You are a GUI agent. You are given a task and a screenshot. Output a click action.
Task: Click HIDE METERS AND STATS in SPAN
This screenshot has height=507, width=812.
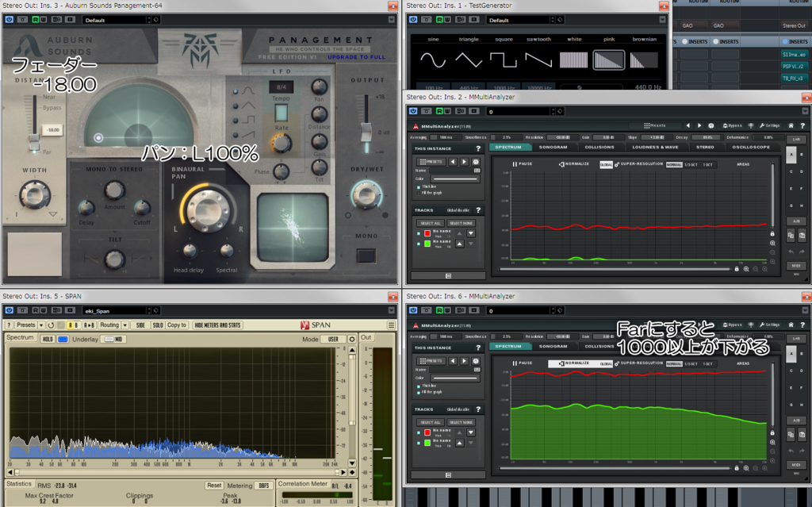tap(217, 325)
